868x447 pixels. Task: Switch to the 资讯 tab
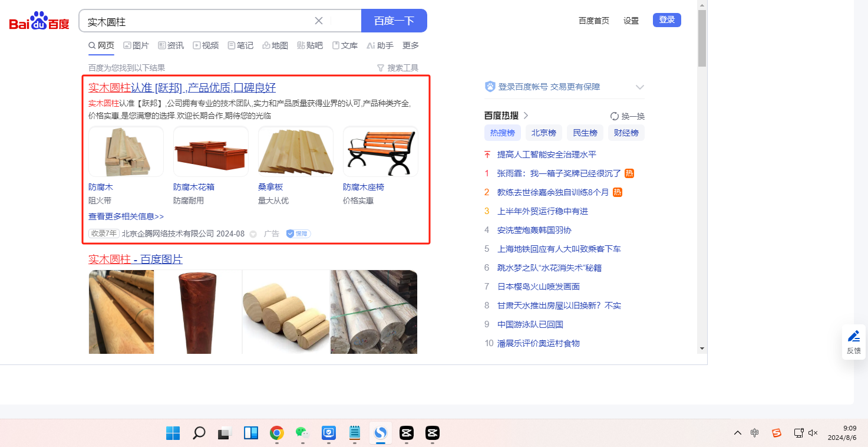point(171,45)
